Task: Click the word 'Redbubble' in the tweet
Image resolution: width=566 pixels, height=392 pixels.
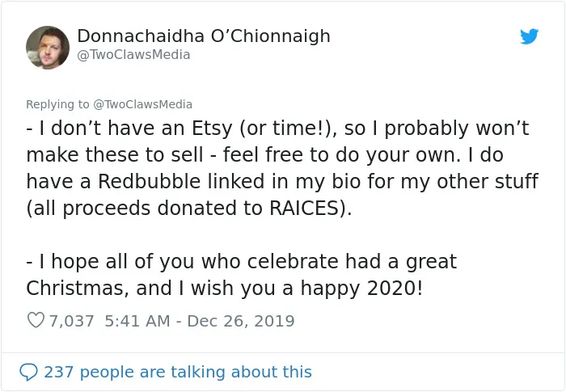Action: (x=149, y=181)
